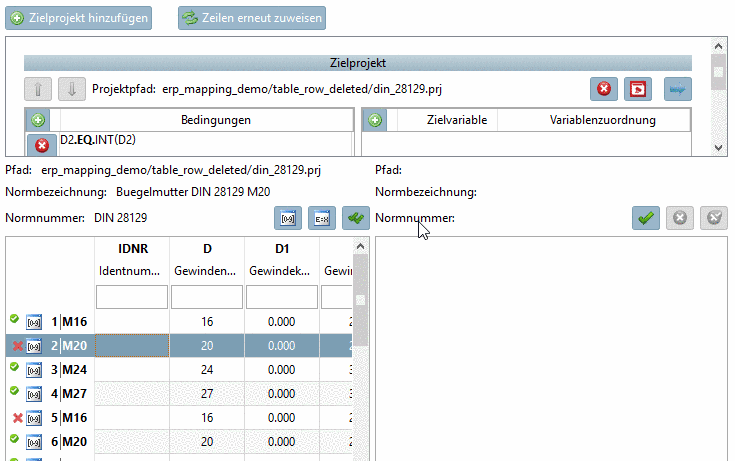
Task: Select the condition text D2.EQ.INT(D2)
Action: pyautogui.click(x=98, y=140)
